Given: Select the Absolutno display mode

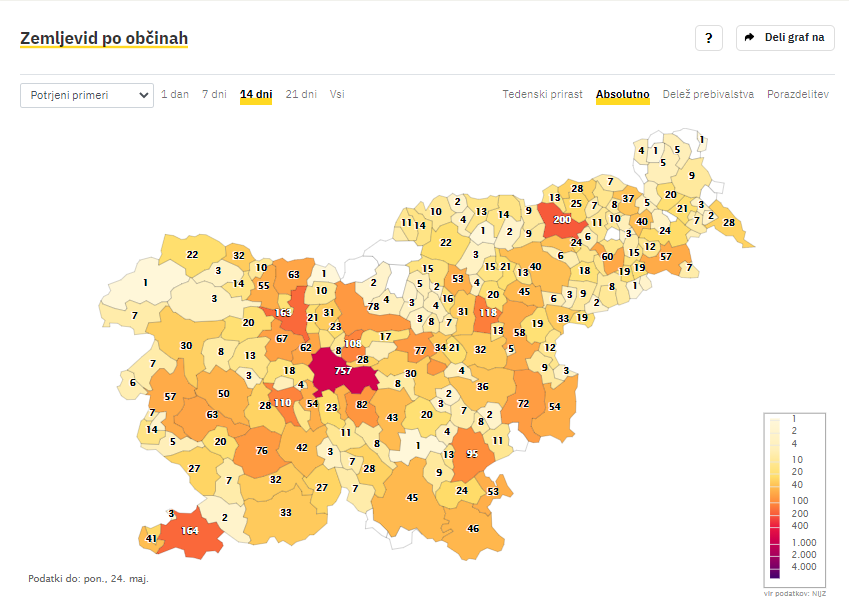Looking at the screenshot, I should click(x=622, y=95).
